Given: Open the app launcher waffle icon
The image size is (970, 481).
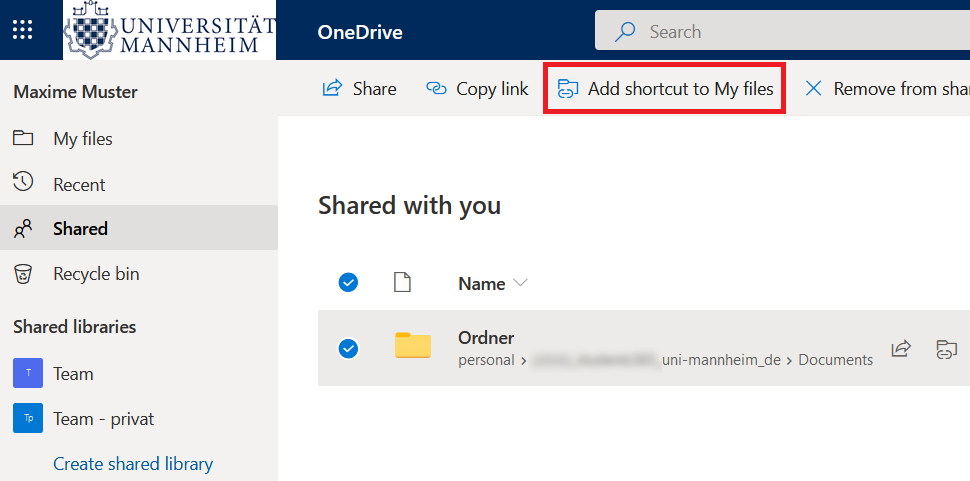Looking at the screenshot, I should (23, 30).
